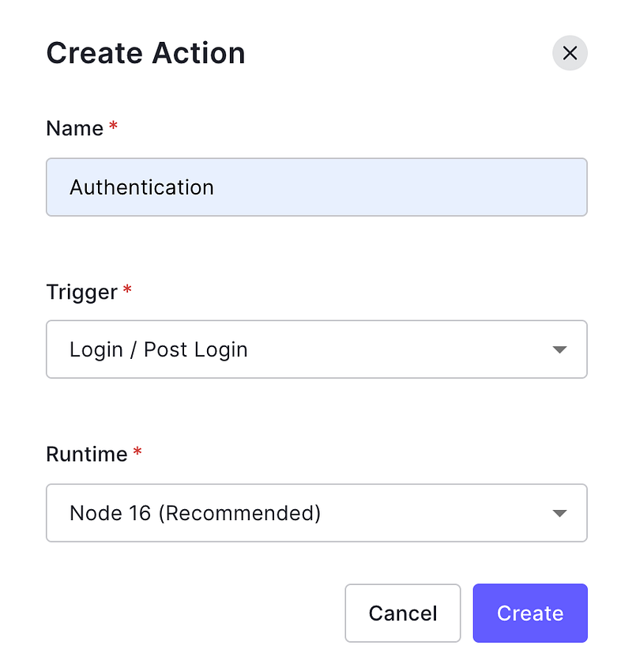
Task: Click the red asterisk beside Name
Action: tap(113, 126)
